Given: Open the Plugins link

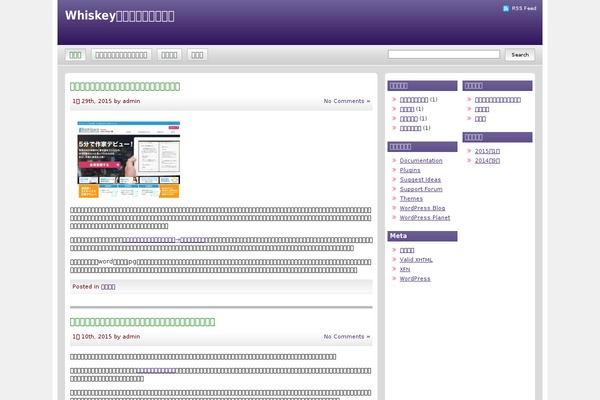Looking at the screenshot, I should pyautogui.click(x=410, y=170).
